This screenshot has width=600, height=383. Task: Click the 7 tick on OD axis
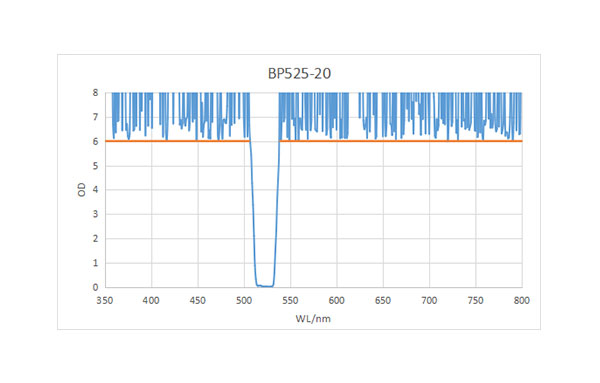tap(95, 117)
